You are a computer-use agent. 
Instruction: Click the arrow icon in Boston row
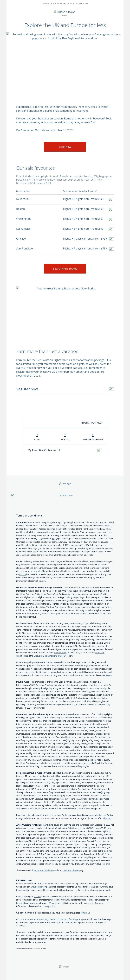click(111, 209)
